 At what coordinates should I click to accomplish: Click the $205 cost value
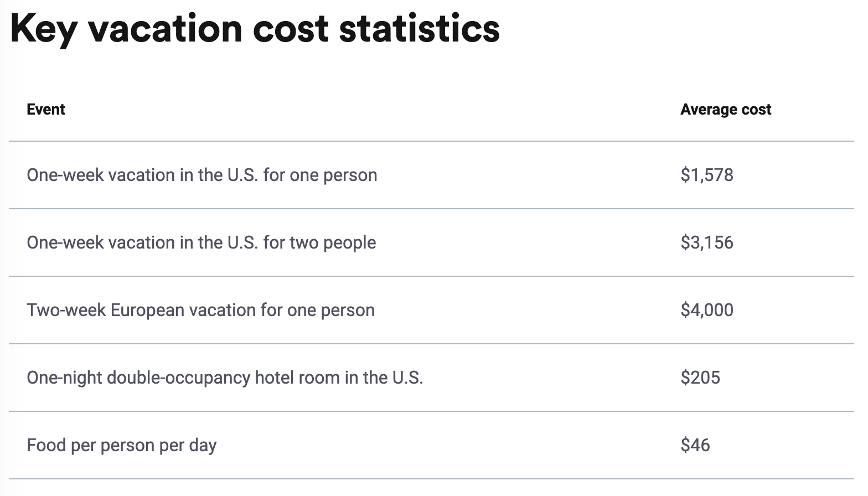(700, 378)
